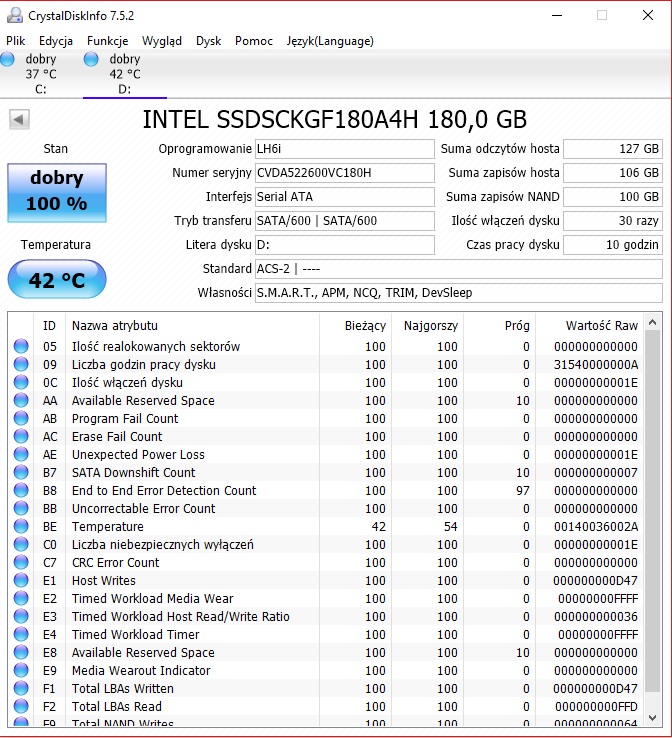Open the Edycja menu
Screen dimensions: 672x738
click(x=56, y=41)
